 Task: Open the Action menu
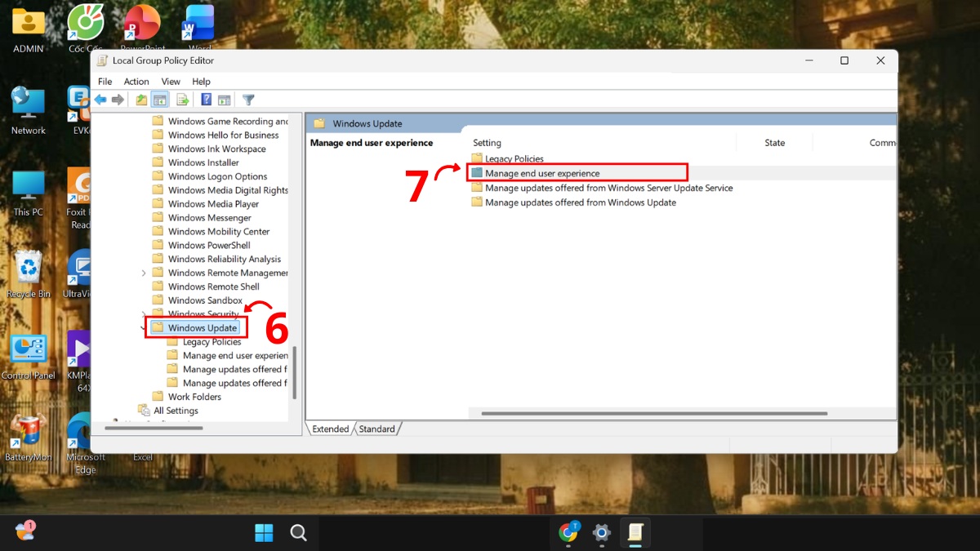pos(136,81)
